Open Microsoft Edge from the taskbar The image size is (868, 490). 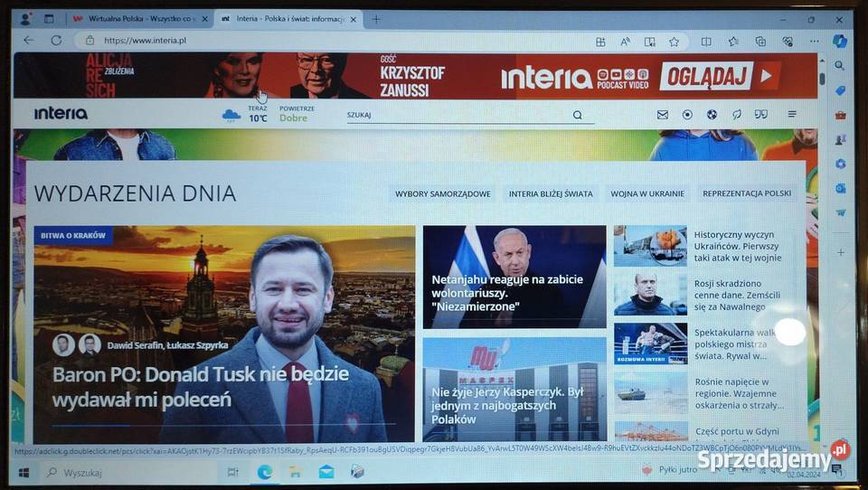point(265,472)
